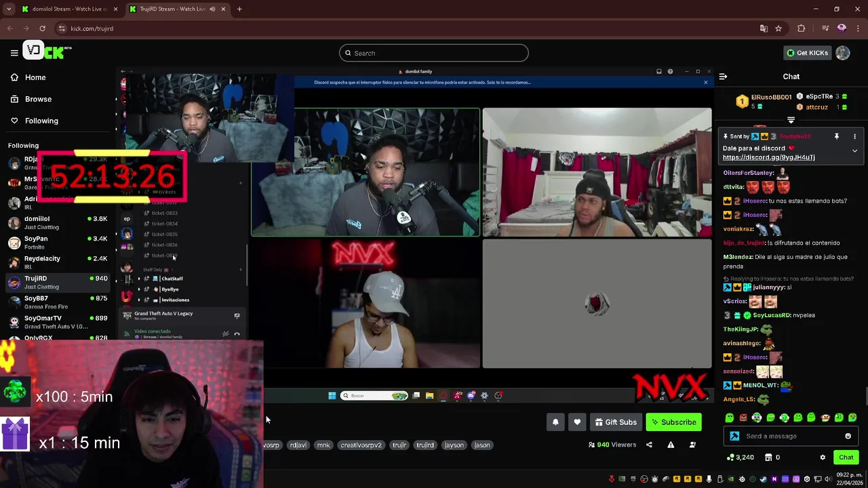Screen dimensions: 868x488
Task: Click eSpcTRe on the gift leaderboard
Action: click(818, 96)
